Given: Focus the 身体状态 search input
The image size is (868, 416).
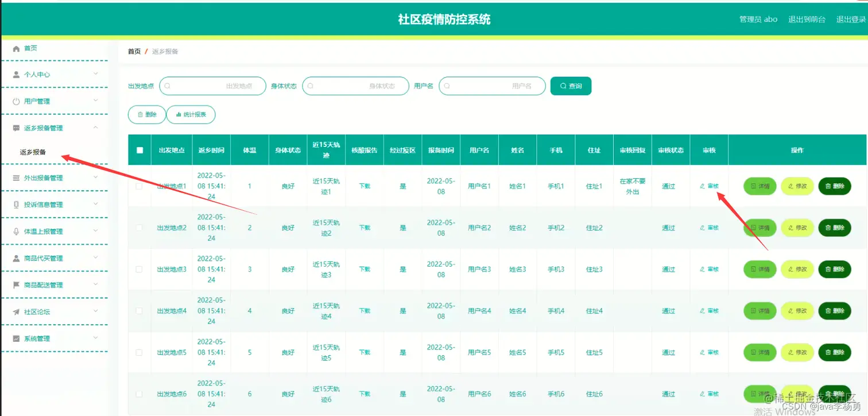Looking at the screenshot, I should coord(355,86).
